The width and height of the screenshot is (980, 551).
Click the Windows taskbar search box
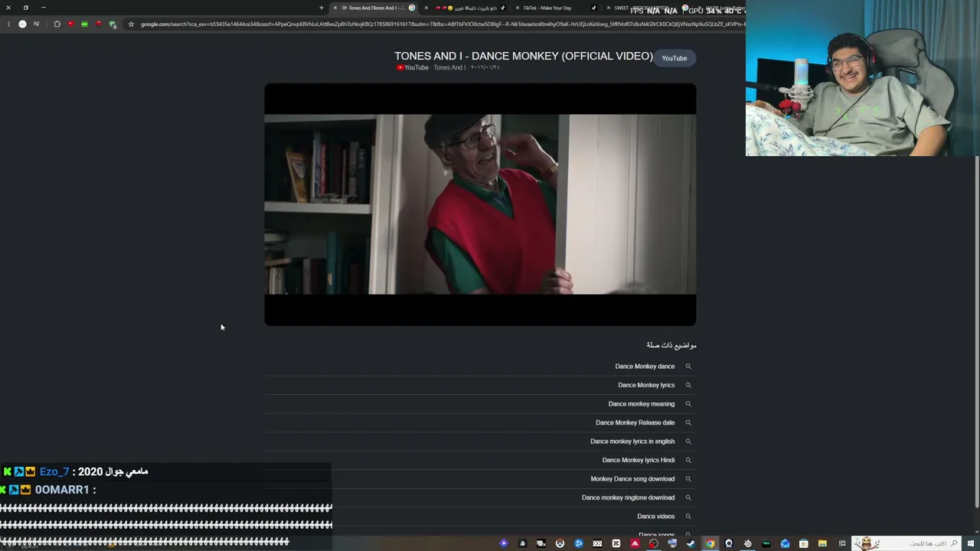907,543
